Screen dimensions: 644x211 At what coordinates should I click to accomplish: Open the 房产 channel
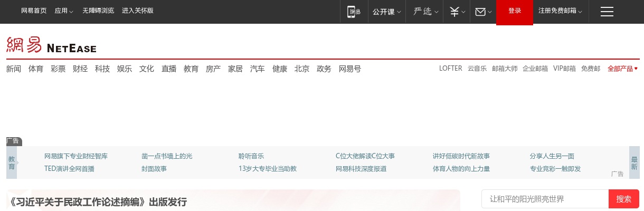coord(213,69)
